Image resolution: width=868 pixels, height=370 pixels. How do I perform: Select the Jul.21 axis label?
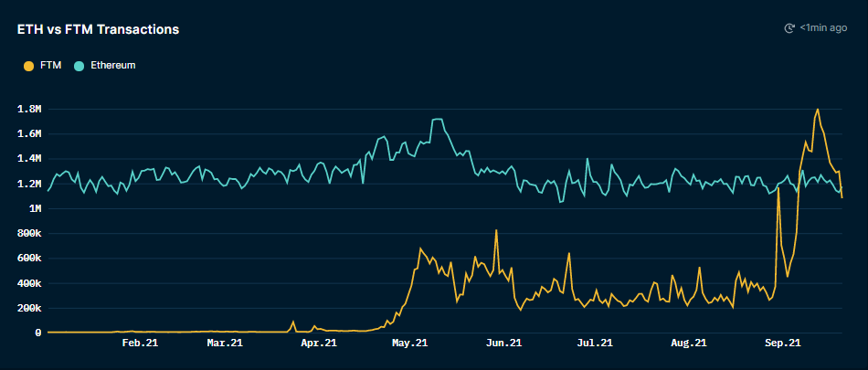click(x=594, y=344)
